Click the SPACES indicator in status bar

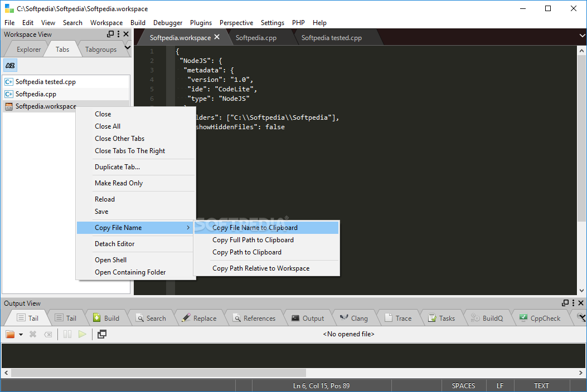point(463,386)
